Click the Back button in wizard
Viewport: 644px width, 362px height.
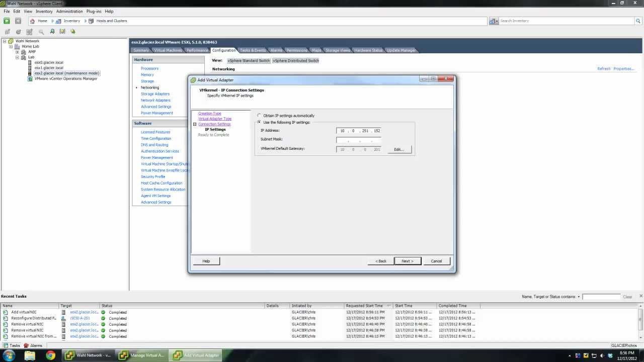[x=381, y=261]
